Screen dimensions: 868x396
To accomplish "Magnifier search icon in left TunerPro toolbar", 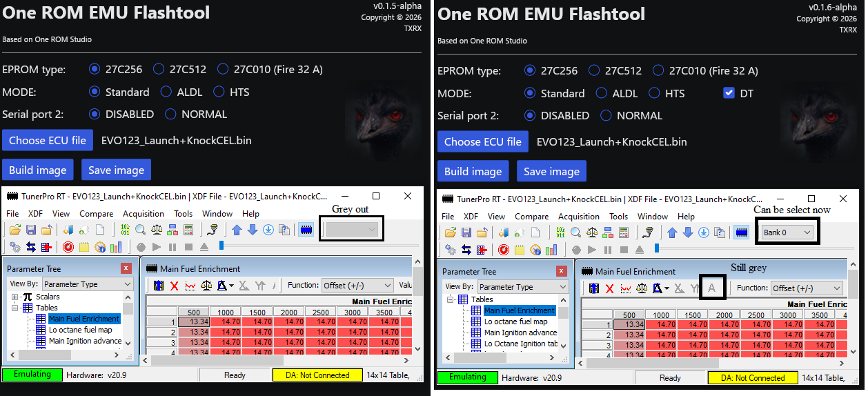I will [140, 230].
